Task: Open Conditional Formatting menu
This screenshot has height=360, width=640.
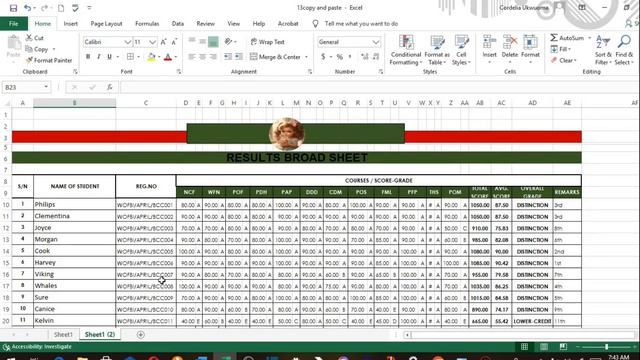Action: coord(406,50)
